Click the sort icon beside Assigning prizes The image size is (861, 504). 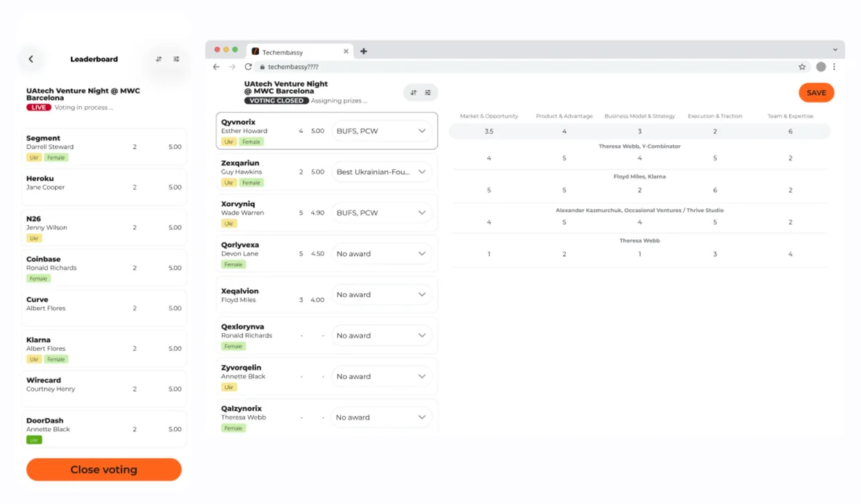414,92
